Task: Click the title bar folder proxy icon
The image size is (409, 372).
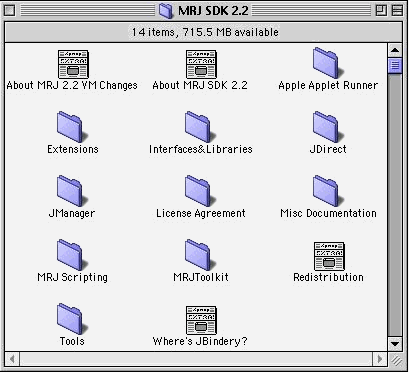Action: 166,11
